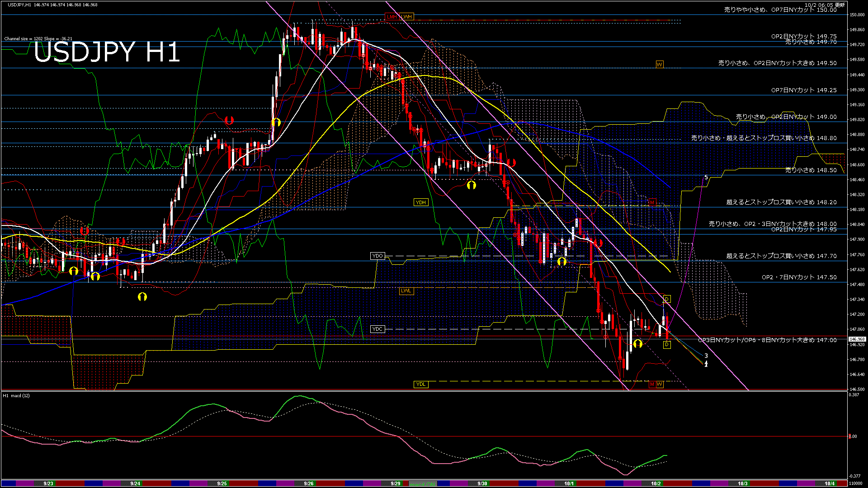
Task: Click the upper yellow D marker box
Action: 666,299
